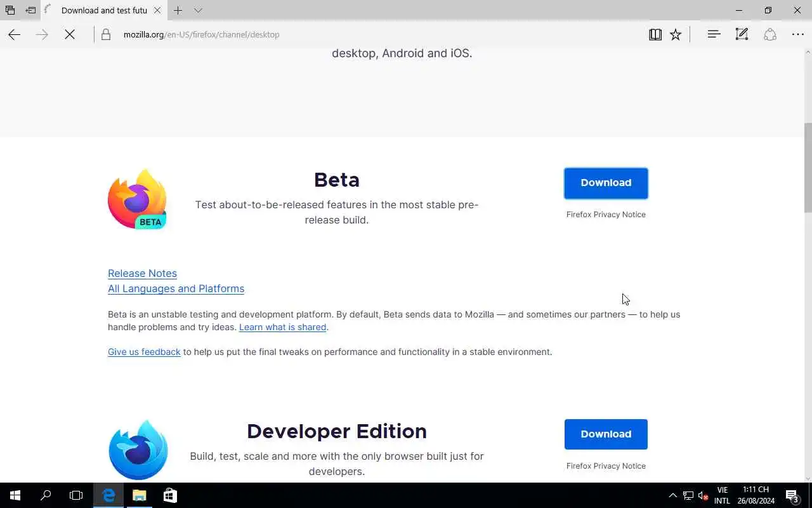Go forward with the forward arrow

[42, 34]
